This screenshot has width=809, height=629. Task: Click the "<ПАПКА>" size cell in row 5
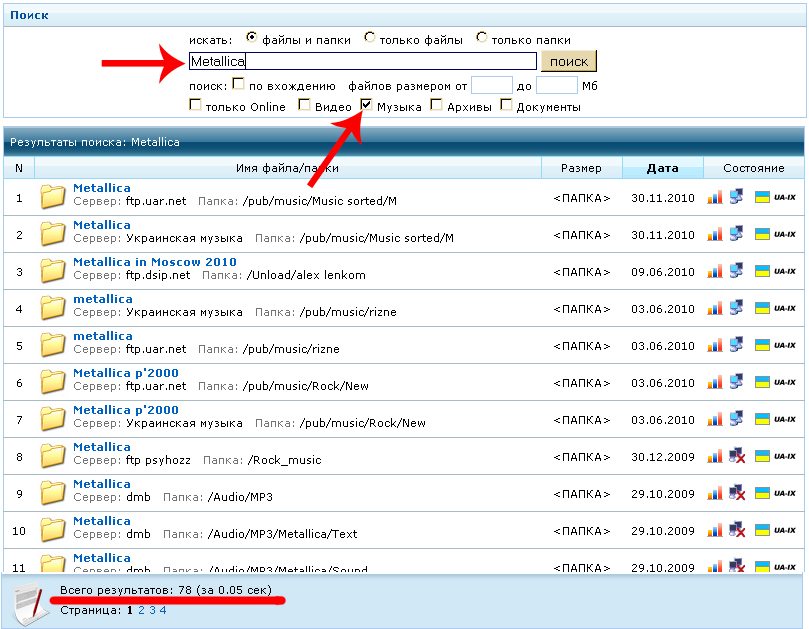point(581,346)
